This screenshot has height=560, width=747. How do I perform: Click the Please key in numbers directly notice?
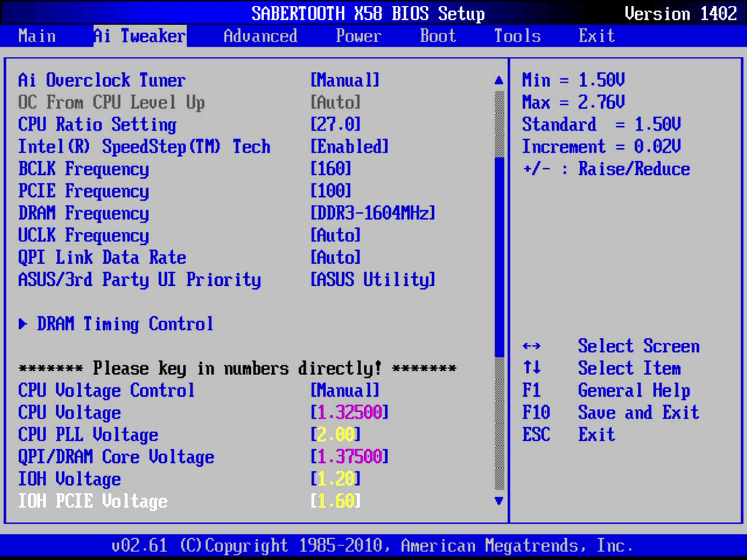237,368
